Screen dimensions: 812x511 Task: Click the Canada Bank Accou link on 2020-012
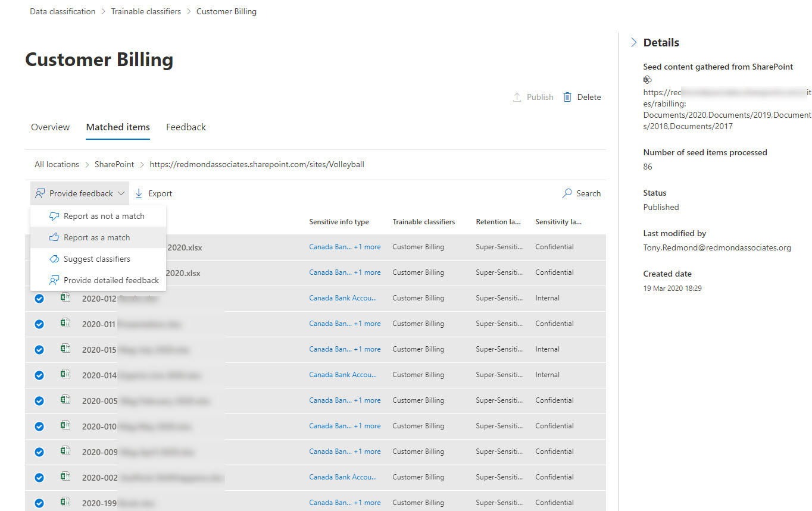point(343,298)
